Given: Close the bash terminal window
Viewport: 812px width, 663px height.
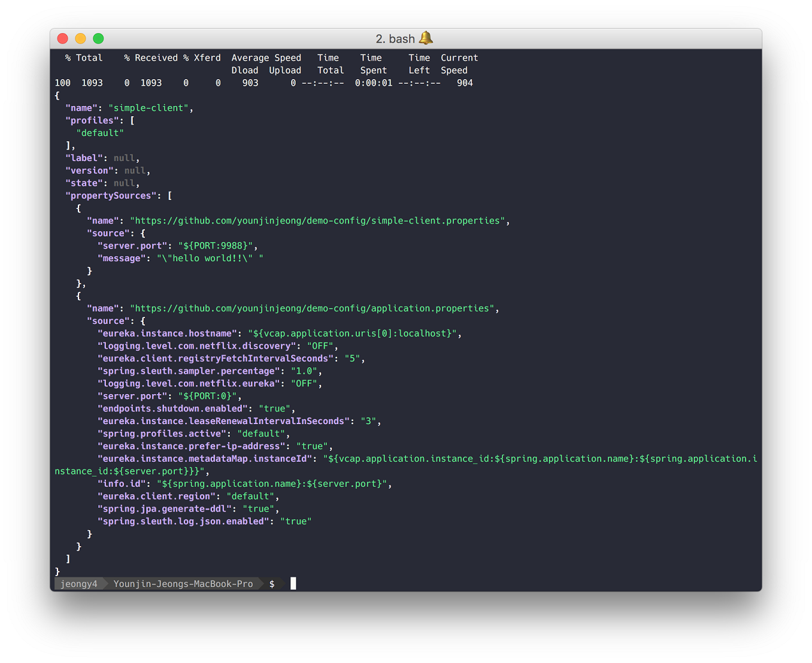Looking at the screenshot, I should click(x=63, y=38).
